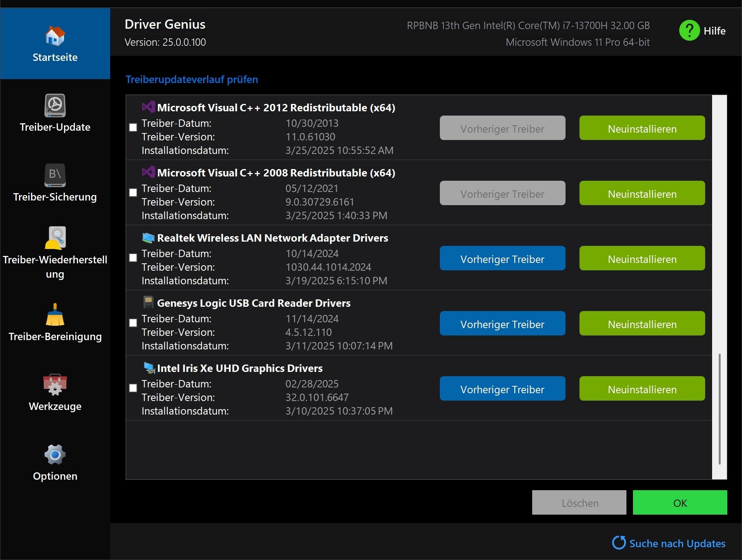Click the Realtek Wireless LAN Network Adapter Drivers title
The image size is (742, 560).
(x=273, y=238)
